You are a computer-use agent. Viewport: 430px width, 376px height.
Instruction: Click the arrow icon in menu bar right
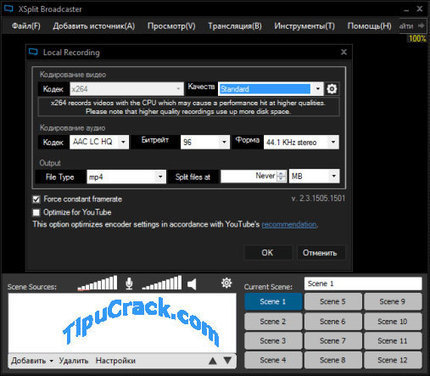[421, 26]
